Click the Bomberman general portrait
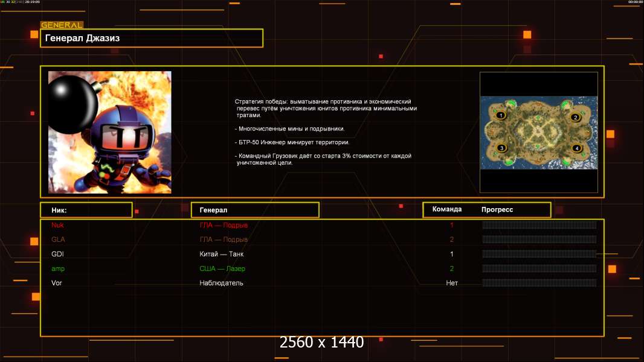644x362 pixels. pos(110,132)
